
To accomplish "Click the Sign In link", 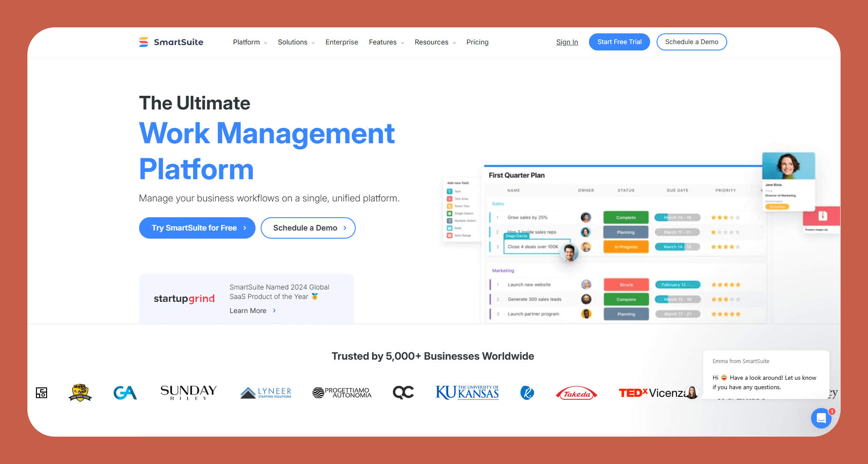I will (567, 42).
